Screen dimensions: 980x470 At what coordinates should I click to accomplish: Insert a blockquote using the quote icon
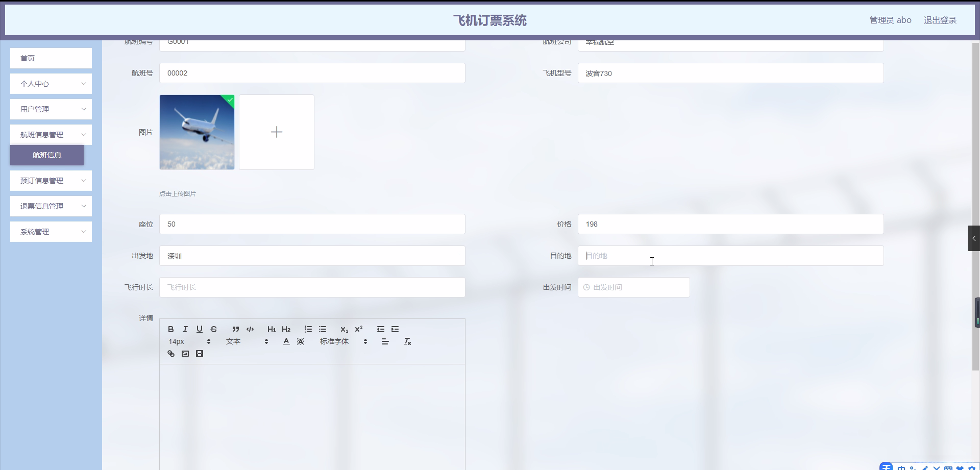(x=235, y=329)
